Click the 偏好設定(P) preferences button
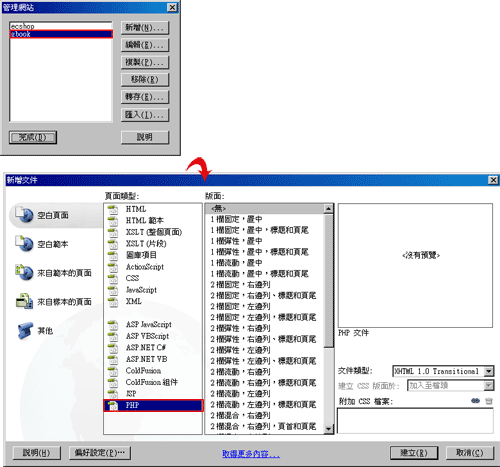 coord(100,453)
